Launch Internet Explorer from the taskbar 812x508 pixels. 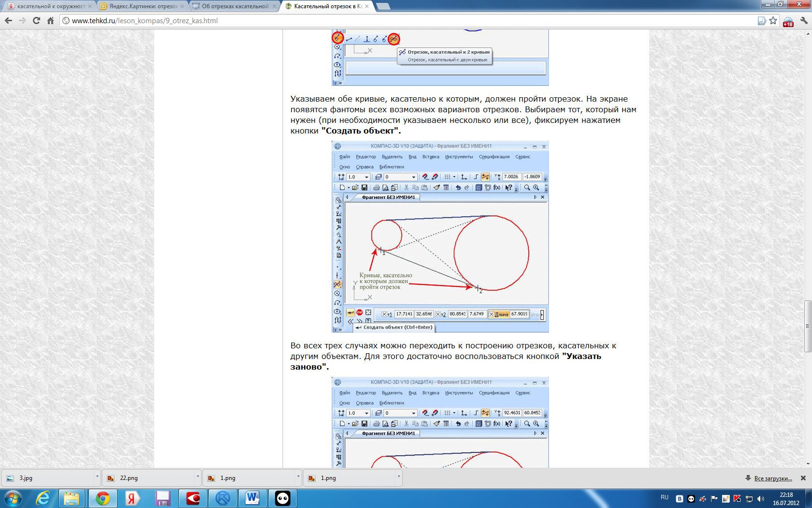pyautogui.click(x=43, y=498)
